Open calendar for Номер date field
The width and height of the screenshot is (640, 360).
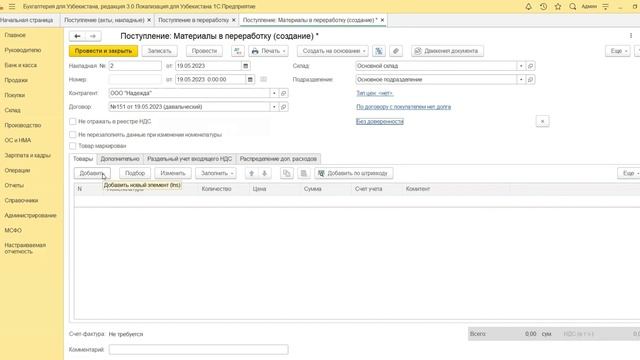pyautogui.click(x=250, y=80)
